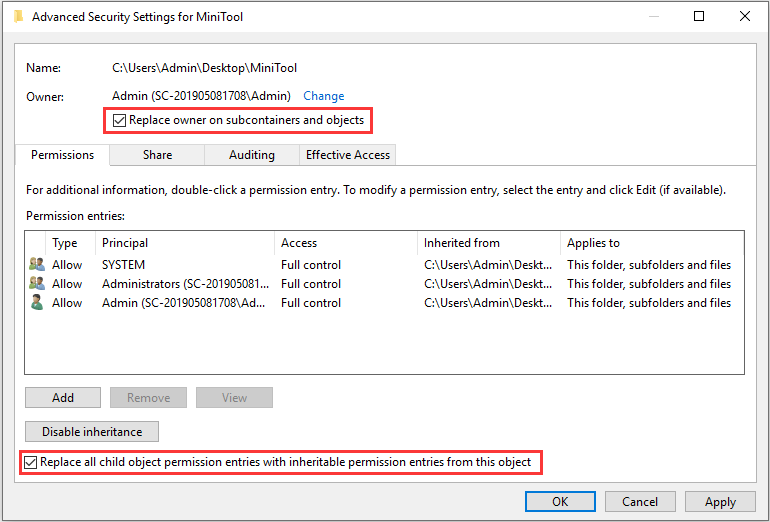Click the Add button

(x=63, y=397)
